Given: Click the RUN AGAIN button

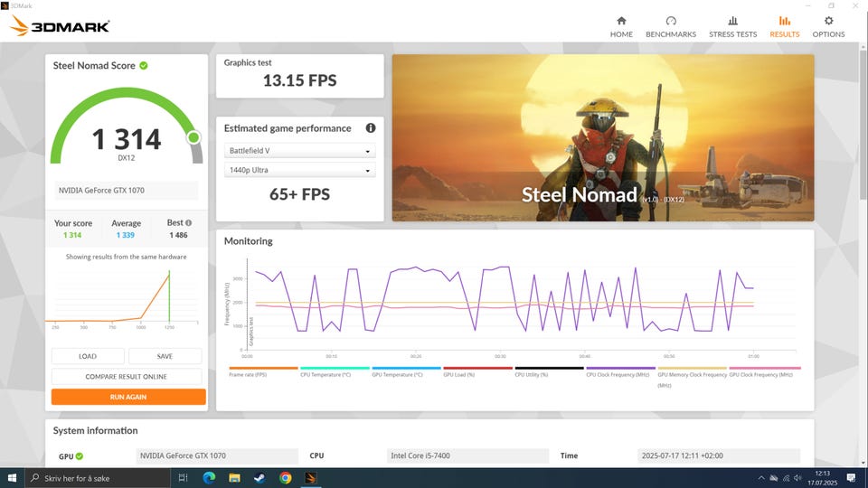Looking at the screenshot, I should pyautogui.click(x=128, y=397).
